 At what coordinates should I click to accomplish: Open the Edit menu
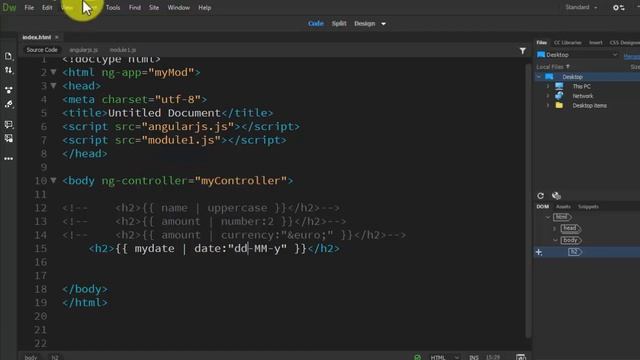click(x=47, y=7)
